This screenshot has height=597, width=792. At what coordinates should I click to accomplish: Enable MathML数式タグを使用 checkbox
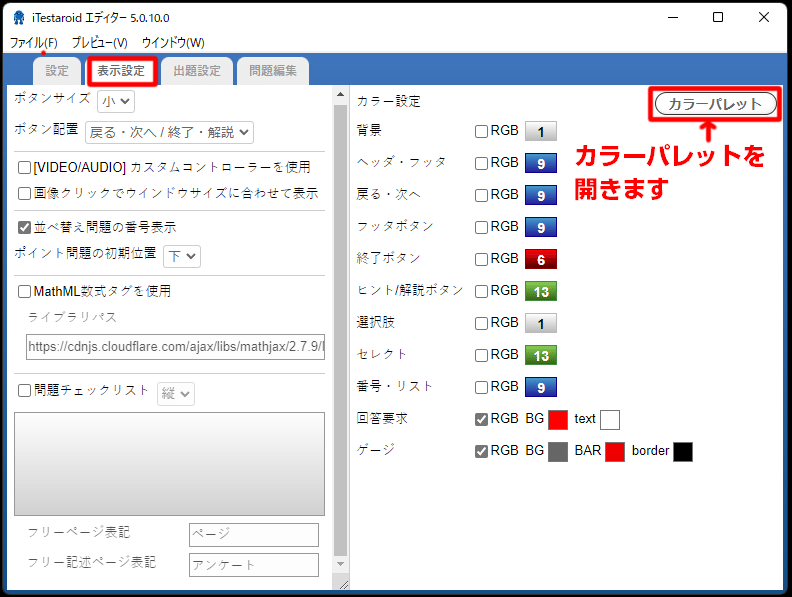24,291
